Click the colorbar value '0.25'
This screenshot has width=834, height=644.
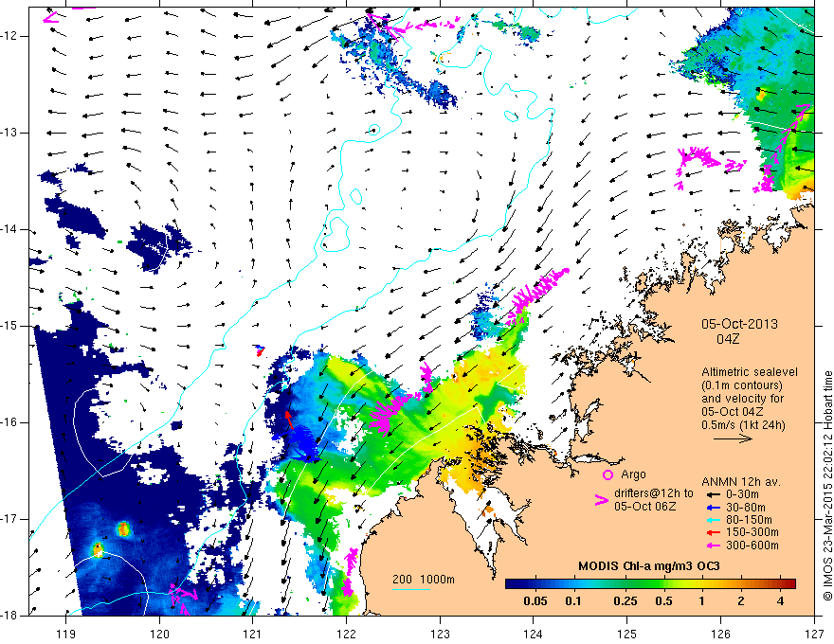click(625, 601)
